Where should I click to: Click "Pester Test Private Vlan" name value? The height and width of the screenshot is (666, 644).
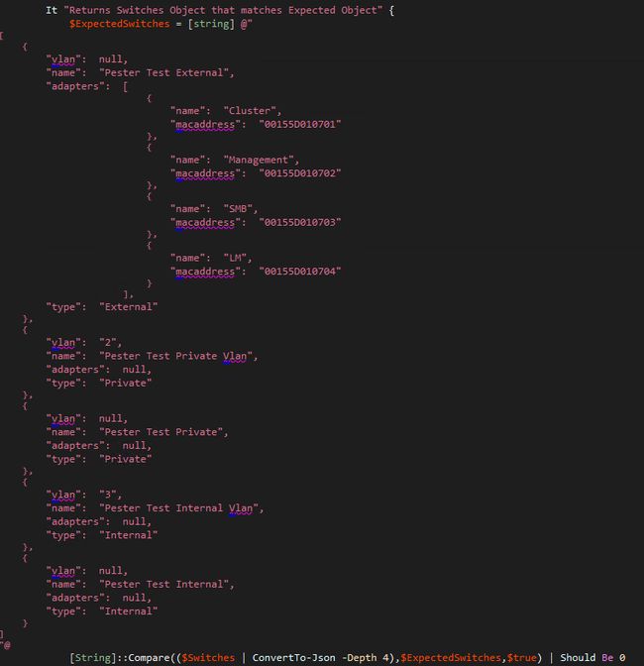pyautogui.click(x=175, y=356)
